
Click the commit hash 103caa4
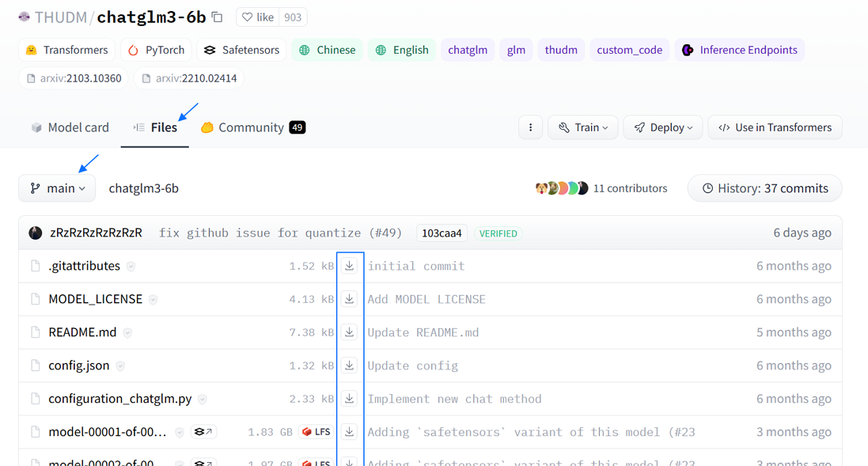(x=442, y=233)
